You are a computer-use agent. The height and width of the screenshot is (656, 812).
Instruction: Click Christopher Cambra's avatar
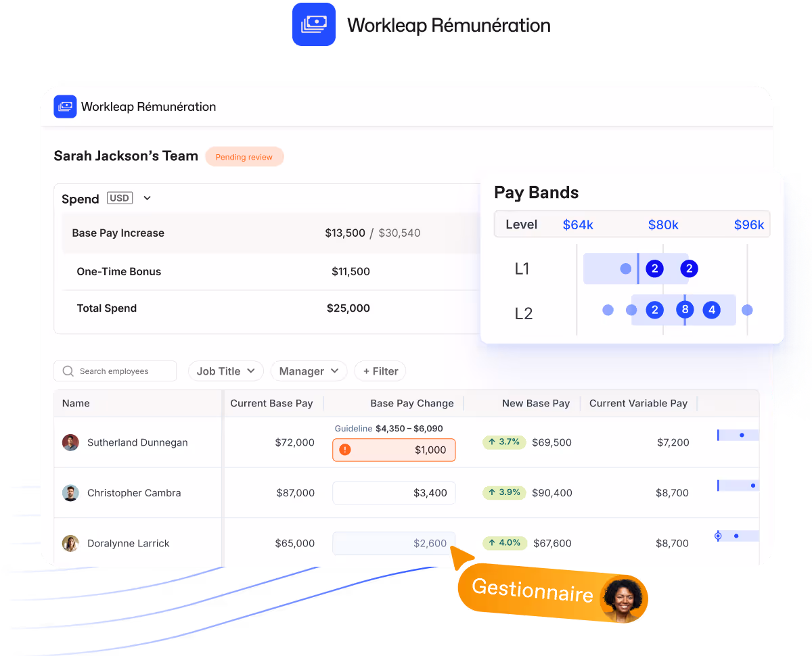(70, 493)
